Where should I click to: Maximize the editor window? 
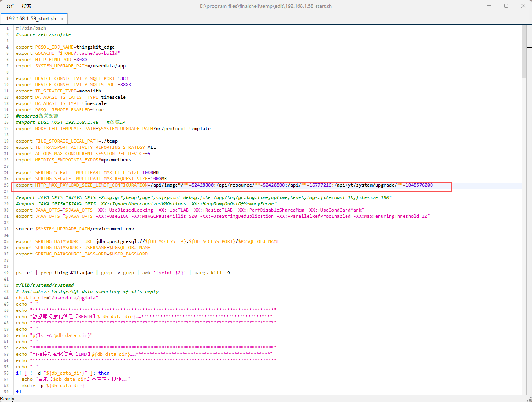coord(506,6)
